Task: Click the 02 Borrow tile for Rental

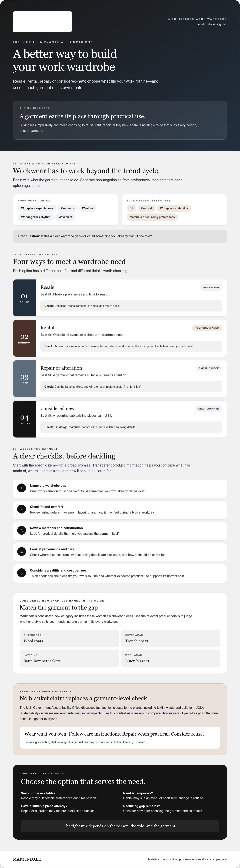Action: click(24, 338)
